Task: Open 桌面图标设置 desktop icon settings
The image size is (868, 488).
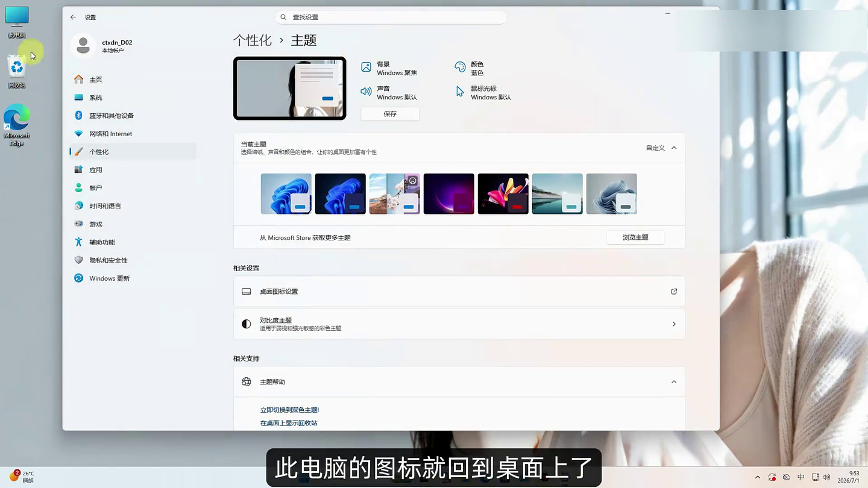Action: click(x=459, y=292)
